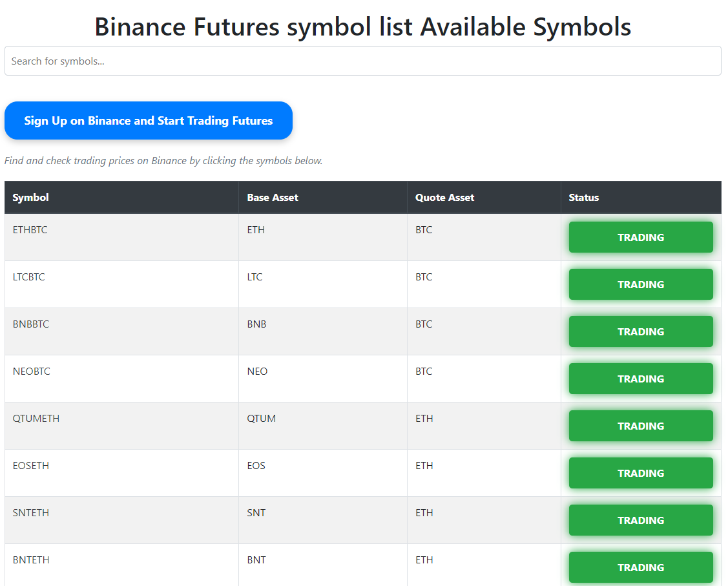The width and height of the screenshot is (728, 586).
Task: Click the TRADING status button for LTCBTC
Action: click(x=641, y=284)
